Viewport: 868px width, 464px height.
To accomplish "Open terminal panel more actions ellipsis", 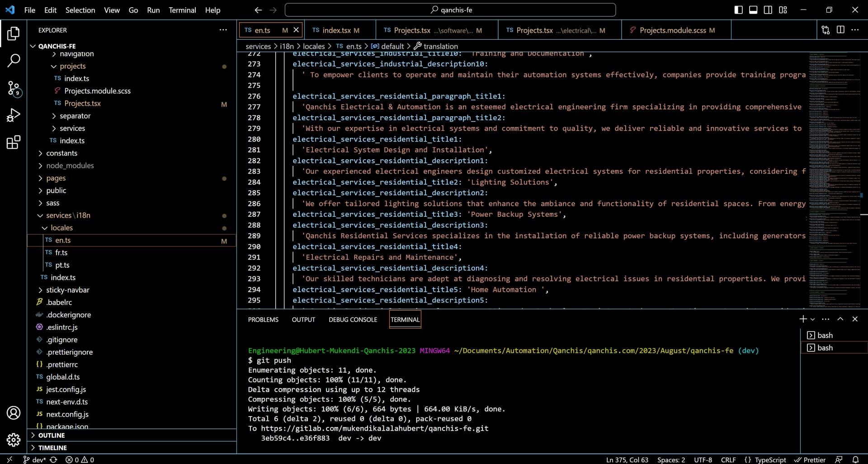I will (826, 319).
